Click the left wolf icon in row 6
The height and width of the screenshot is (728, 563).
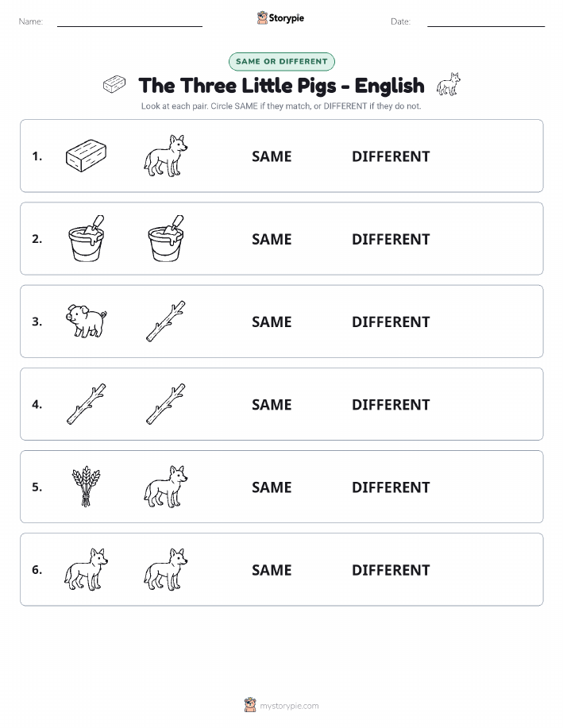86,568
